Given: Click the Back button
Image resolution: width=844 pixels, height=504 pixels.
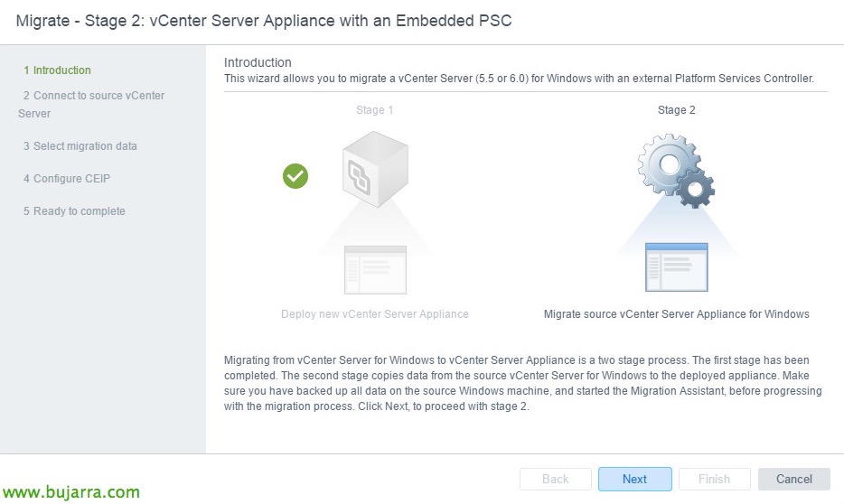Looking at the screenshot, I should pos(556,479).
